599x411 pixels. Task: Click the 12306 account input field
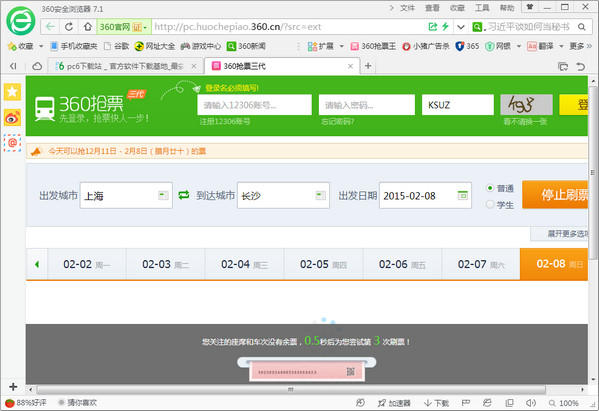254,105
